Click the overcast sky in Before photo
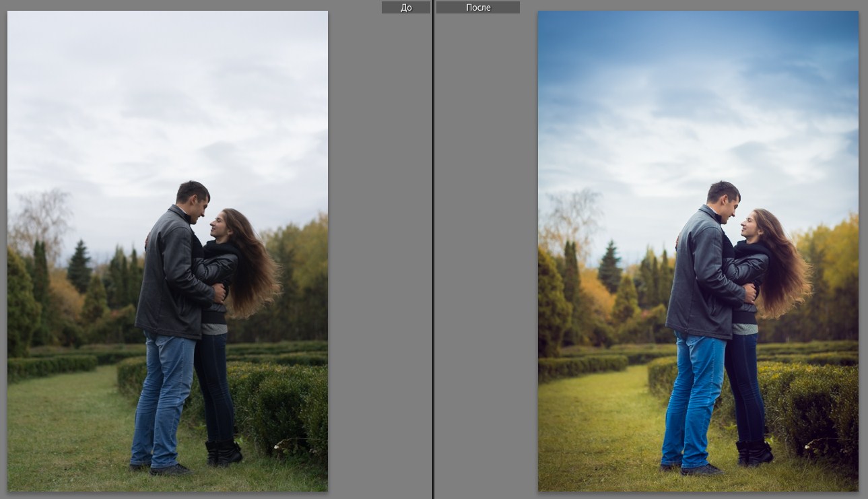 [x=168, y=101]
